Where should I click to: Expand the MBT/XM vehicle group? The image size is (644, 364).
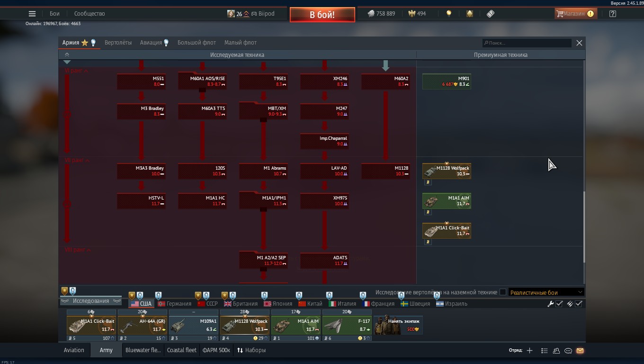[263, 111]
